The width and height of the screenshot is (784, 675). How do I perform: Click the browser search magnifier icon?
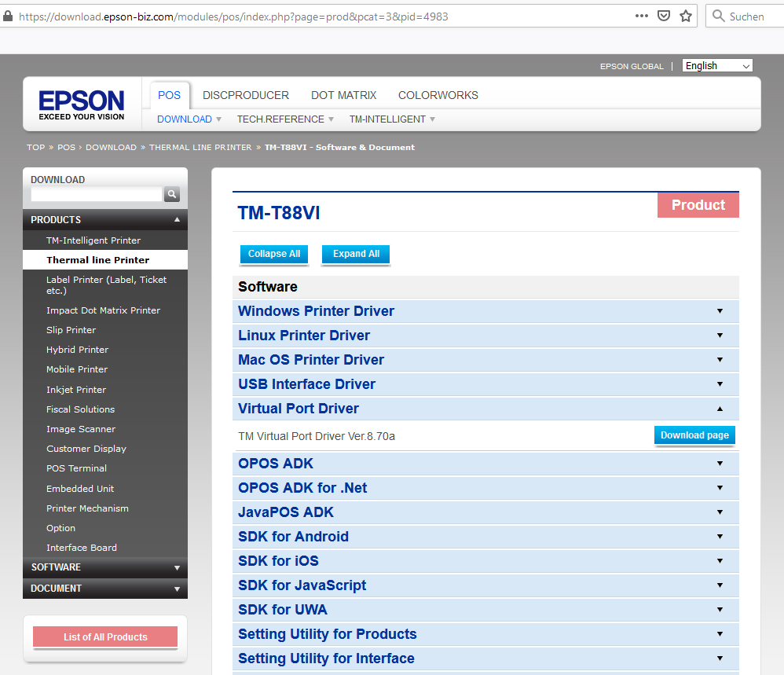click(x=719, y=16)
